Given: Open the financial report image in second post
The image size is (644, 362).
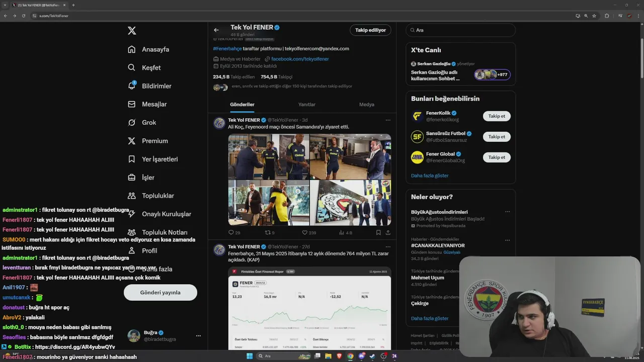Looking at the screenshot, I should (x=309, y=308).
